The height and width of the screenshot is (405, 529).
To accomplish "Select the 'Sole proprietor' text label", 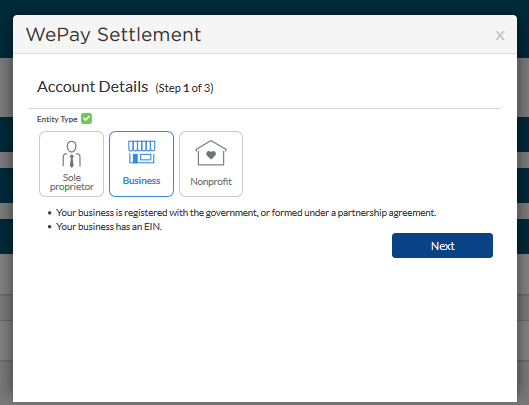I will coord(72,182).
